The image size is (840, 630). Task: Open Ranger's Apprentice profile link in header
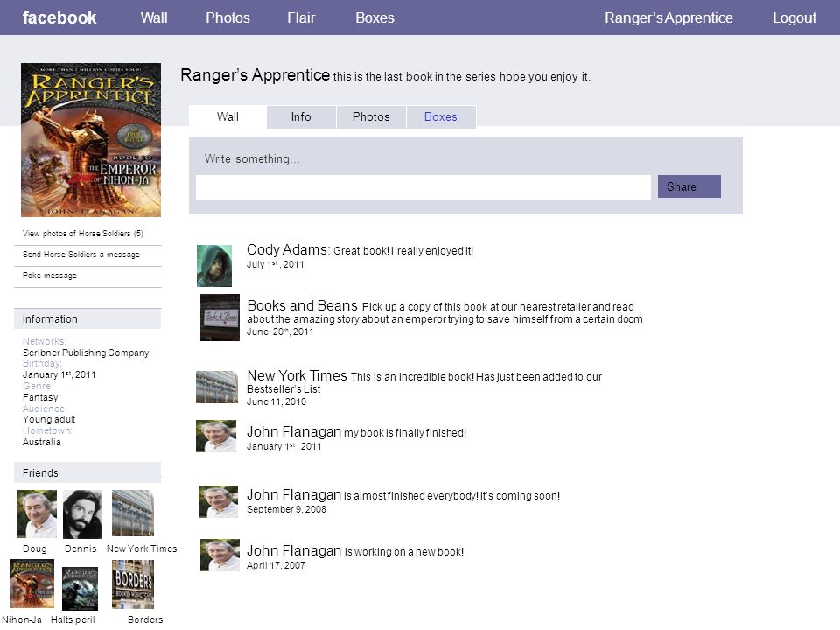(668, 17)
